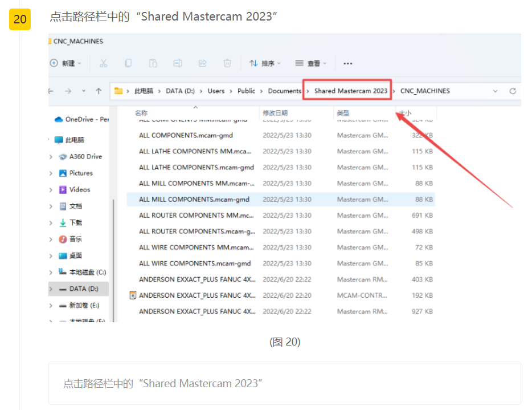Click Documents in the address path
Viewport: 532px width, 410px height.
(285, 91)
